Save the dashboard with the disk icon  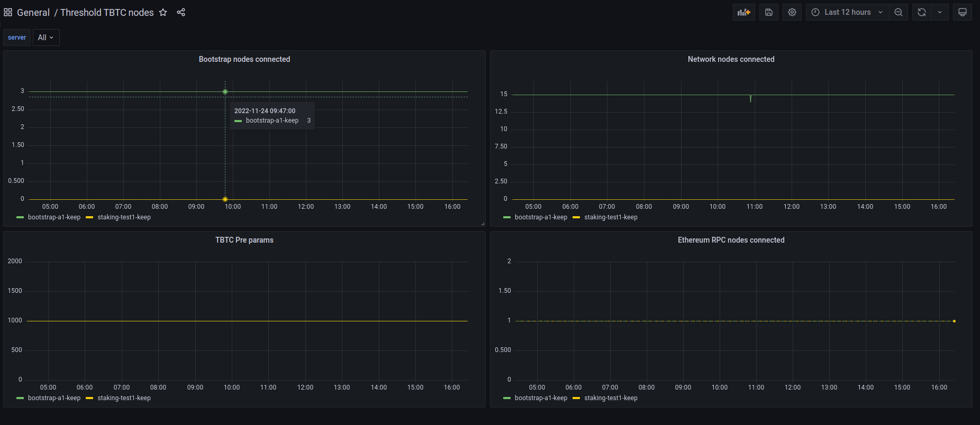pos(769,12)
